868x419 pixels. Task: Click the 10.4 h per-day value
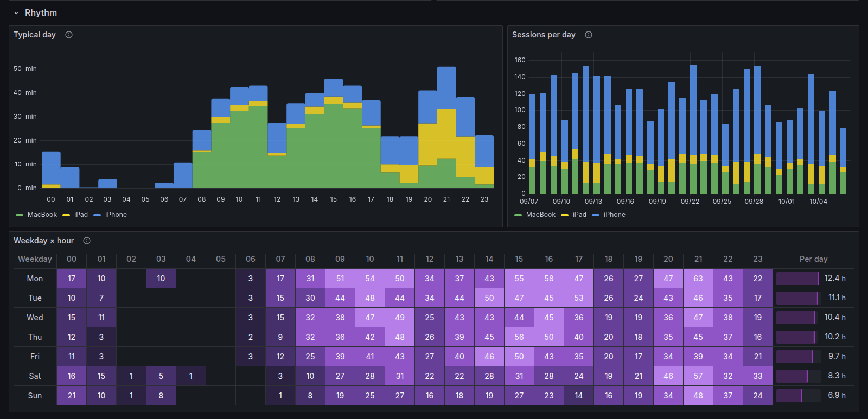click(x=835, y=318)
